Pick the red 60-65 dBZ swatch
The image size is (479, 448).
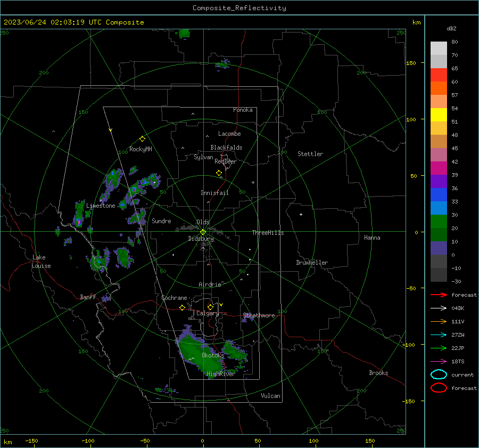(439, 75)
